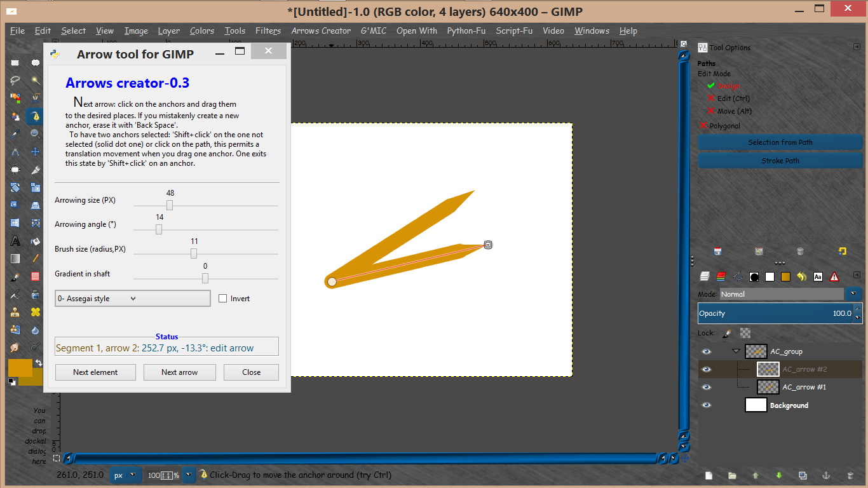This screenshot has width=868, height=488.
Task: Tick the Invert checkbox
Action: point(222,299)
